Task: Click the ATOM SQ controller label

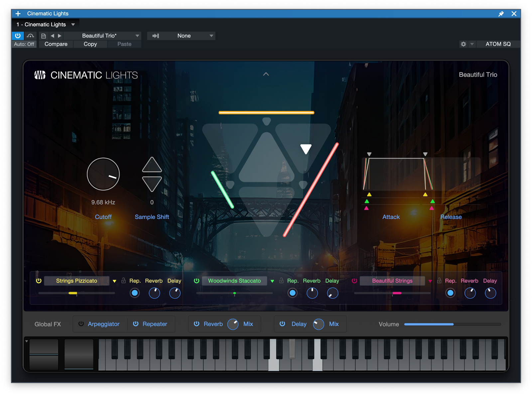Action: pos(498,44)
